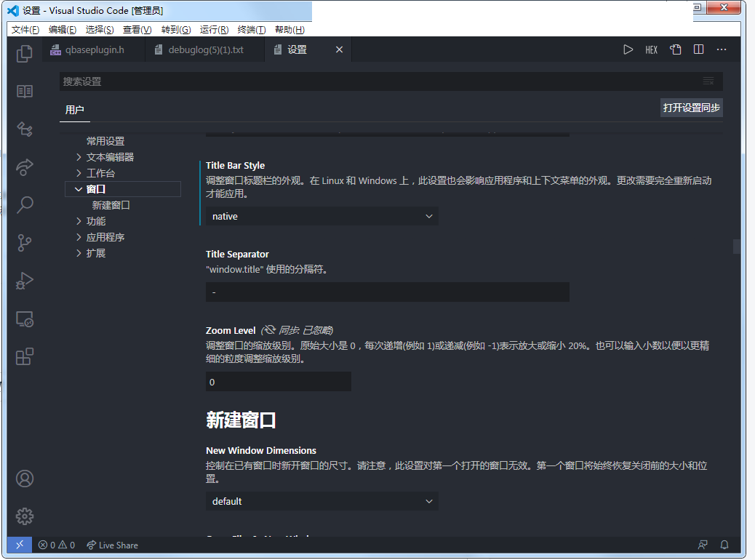Close the 设置 settings tab
755x560 pixels.
tap(340, 49)
